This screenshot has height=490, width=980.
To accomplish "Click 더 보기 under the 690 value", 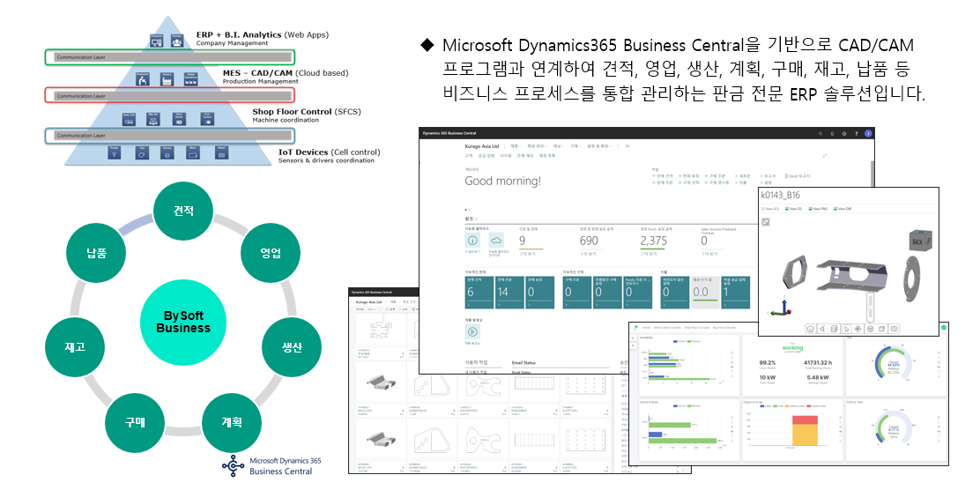I will [x=588, y=254].
